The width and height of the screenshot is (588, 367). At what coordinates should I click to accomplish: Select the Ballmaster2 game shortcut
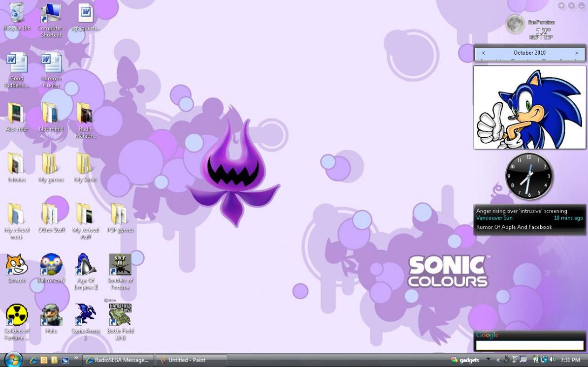point(51,268)
